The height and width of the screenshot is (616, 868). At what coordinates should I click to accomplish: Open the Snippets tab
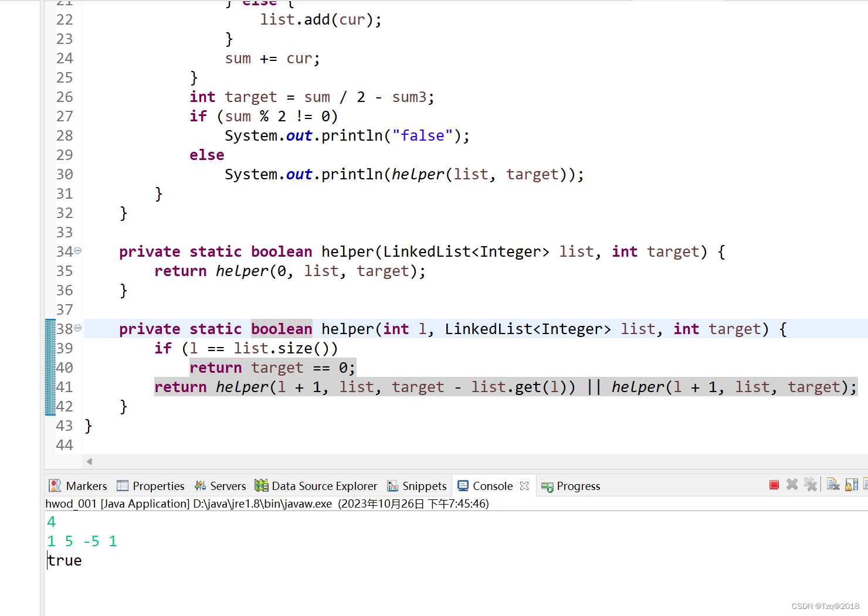[x=417, y=486]
